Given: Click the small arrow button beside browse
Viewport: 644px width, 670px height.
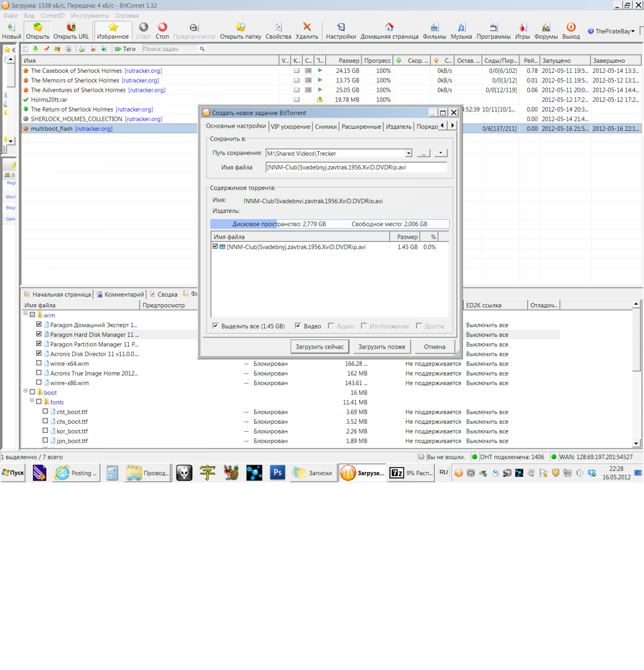Looking at the screenshot, I should click(441, 153).
